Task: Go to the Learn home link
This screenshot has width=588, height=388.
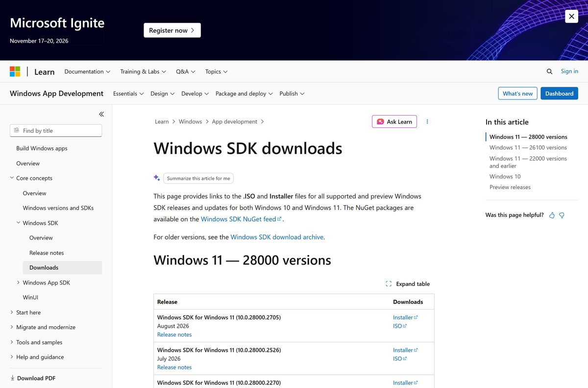Action: point(44,72)
